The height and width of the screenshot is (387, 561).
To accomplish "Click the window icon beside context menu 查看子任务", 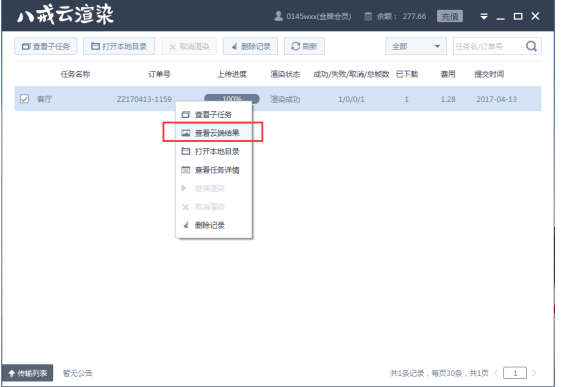I will click(x=185, y=114).
